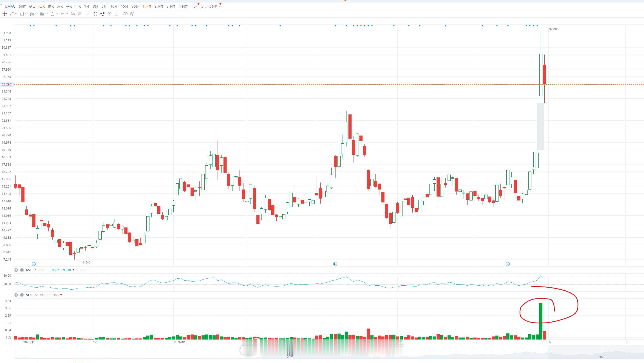This screenshot has height=363, width=644.
Task: Toggle the overlay compare circles icon
Action: coord(125,14)
